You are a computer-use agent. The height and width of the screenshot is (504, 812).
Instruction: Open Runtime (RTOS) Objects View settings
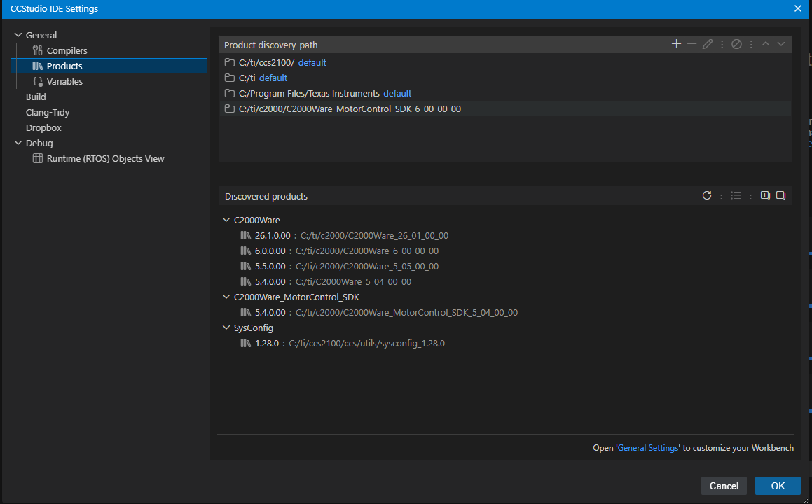(x=106, y=158)
